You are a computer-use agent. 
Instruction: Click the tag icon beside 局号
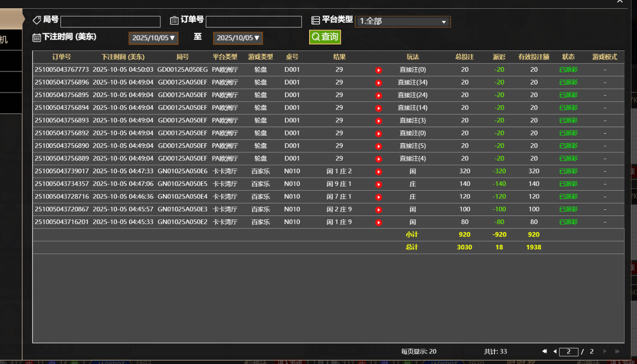click(37, 19)
